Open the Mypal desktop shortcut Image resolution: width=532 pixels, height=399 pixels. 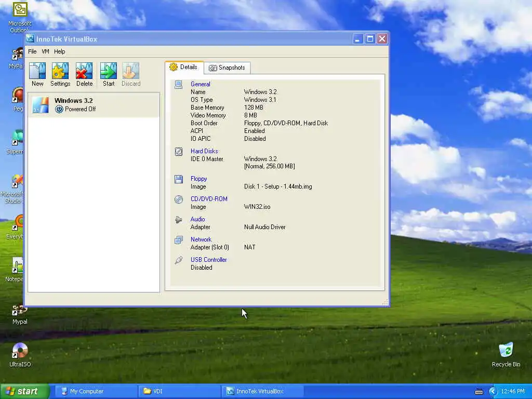[x=20, y=314]
